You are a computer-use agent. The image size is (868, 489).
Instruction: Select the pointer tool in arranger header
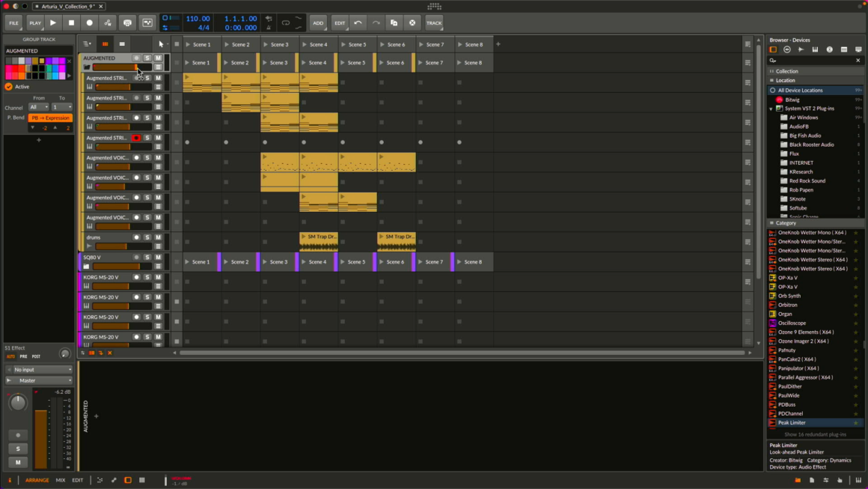coord(161,44)
